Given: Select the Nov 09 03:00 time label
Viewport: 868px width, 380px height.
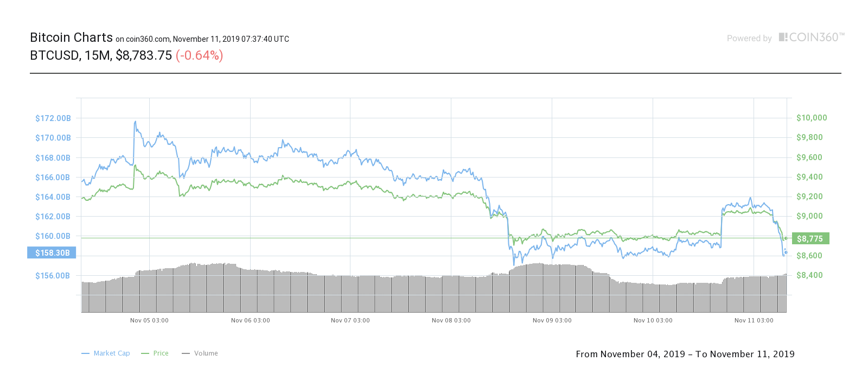Looking at the screenshot, I should (x=552, y=320).
